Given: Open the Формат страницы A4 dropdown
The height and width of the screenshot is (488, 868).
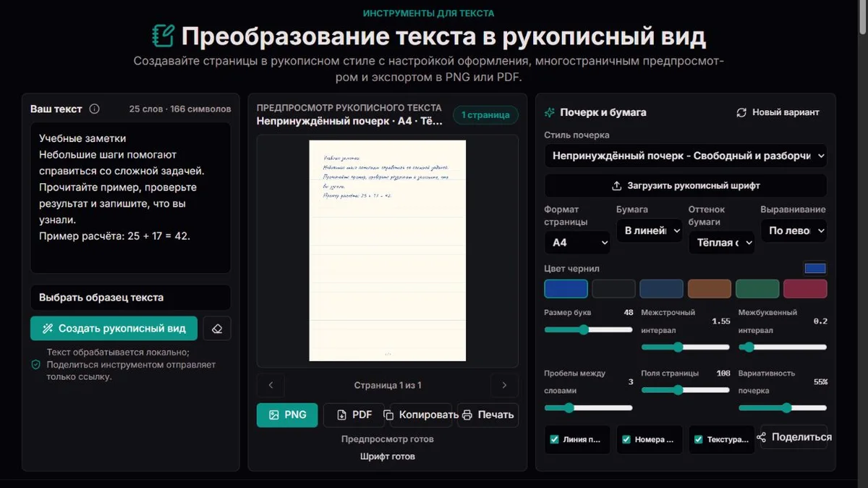Looking at the screenshot, I should 576,243.
